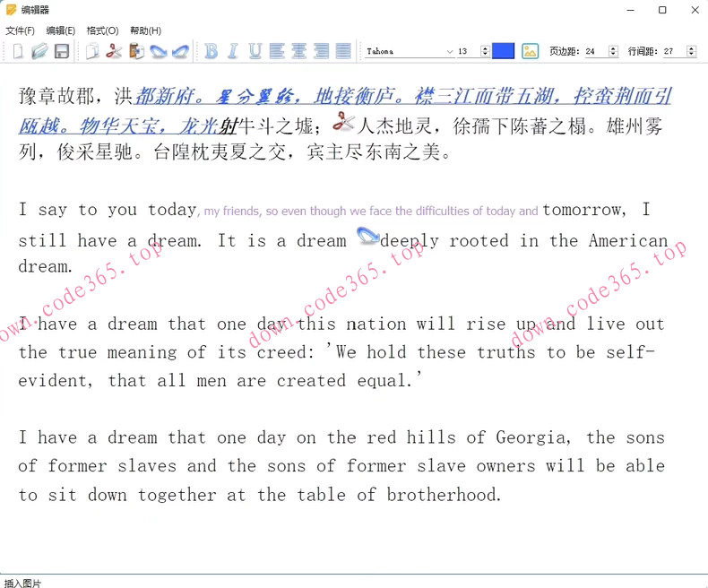Click the 行间距 line spacing stepper
This screenshot has height=588, width=708.
tap(691, 51)
